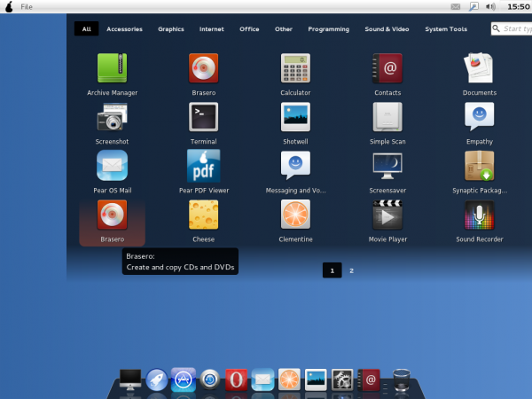Click the magnifier indicator in top bar
532x399 pixels.
pyautogui.click(x=473, y=6)
